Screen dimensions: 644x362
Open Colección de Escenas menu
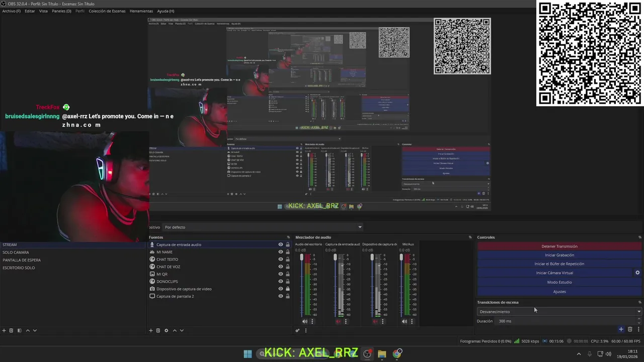tap(107, 11)
